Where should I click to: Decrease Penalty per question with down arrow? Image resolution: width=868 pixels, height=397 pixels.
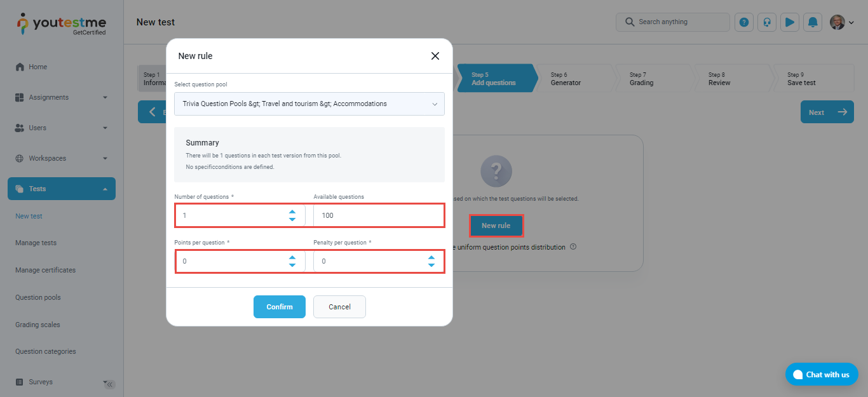point(431,265)
